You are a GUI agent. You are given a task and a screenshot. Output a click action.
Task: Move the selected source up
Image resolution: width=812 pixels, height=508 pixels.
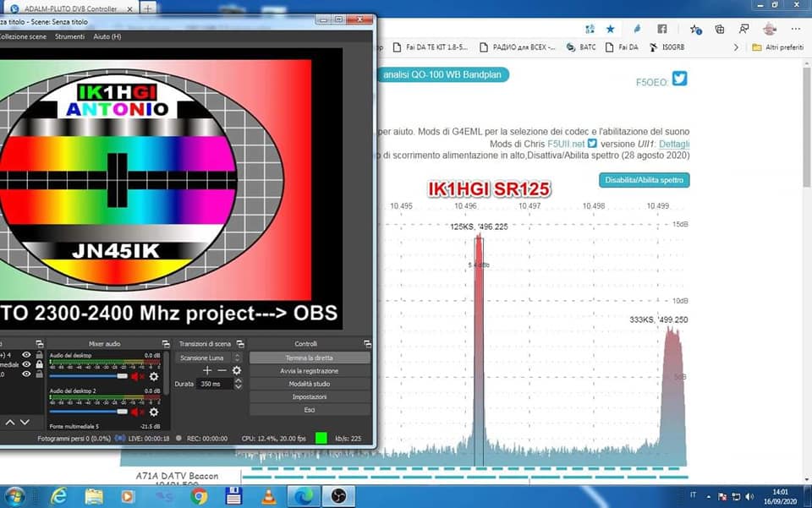click(10, 422)
